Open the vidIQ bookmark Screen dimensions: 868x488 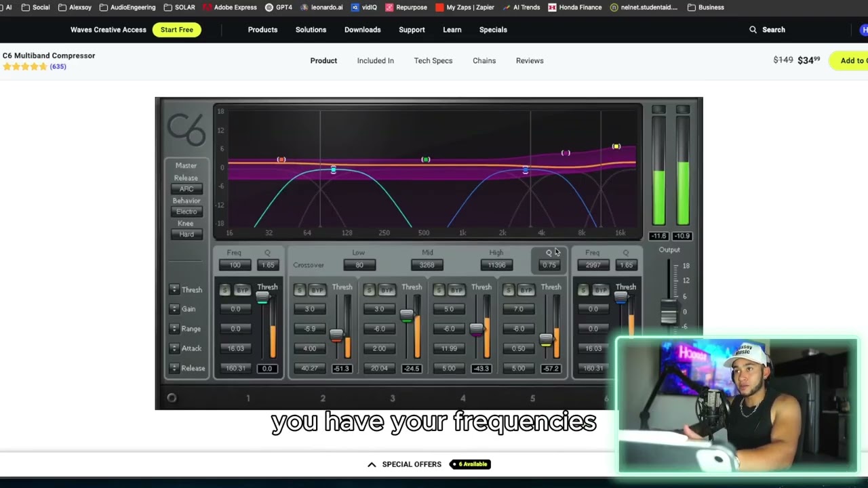coord(363,7)
